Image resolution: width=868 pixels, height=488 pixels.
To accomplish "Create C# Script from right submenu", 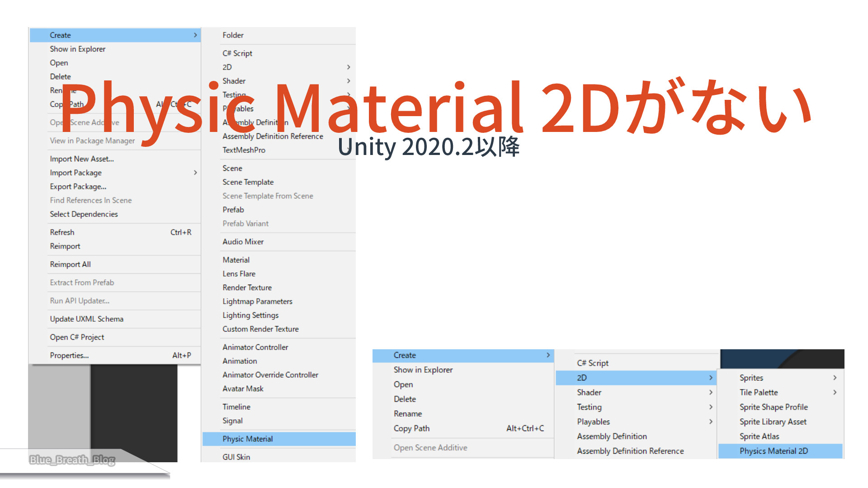I will pyautogui.click(x=593, y=363).
